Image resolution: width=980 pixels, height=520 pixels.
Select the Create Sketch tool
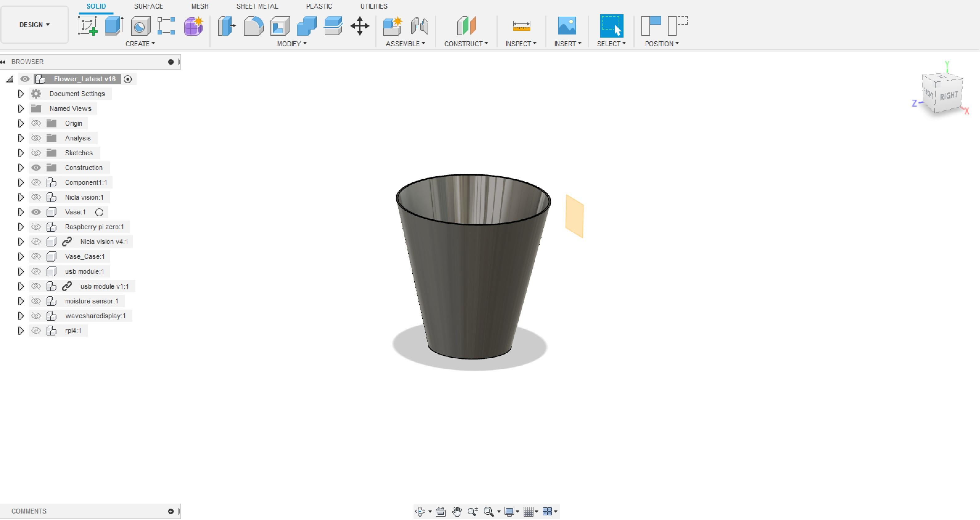(88, 26)
